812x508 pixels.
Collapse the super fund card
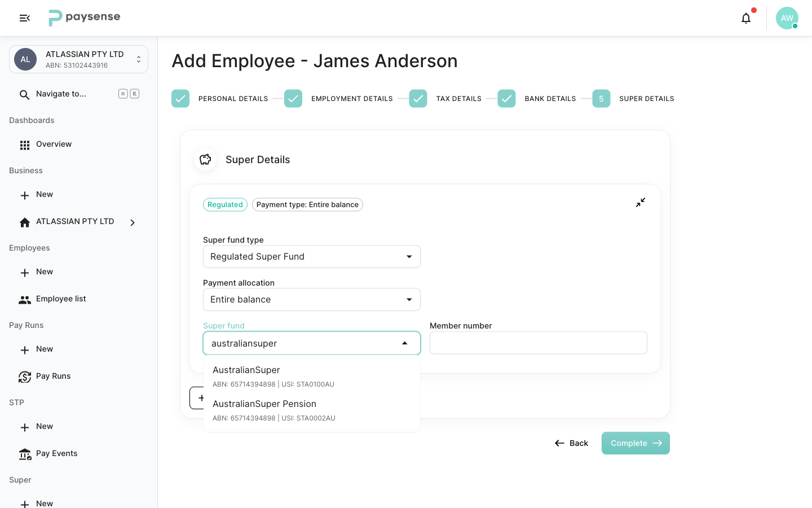click(x=641, y=203)
